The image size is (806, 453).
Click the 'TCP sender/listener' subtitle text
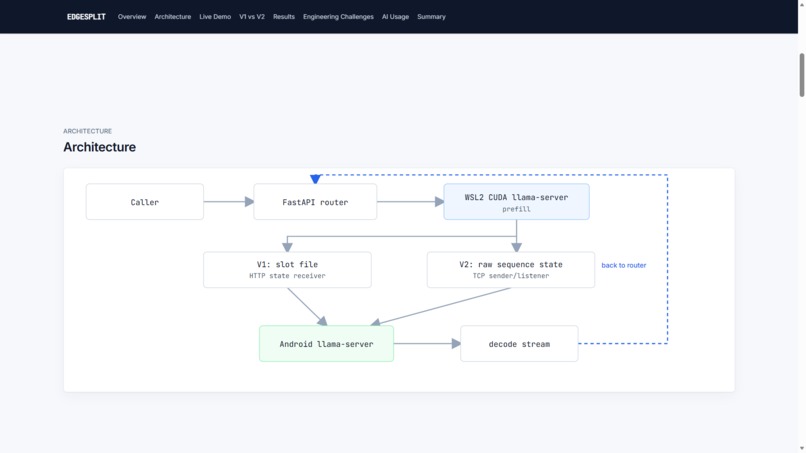(511, 276)
